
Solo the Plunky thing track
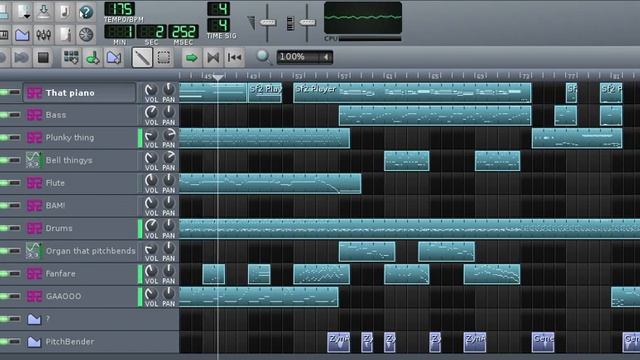point(15,138)
